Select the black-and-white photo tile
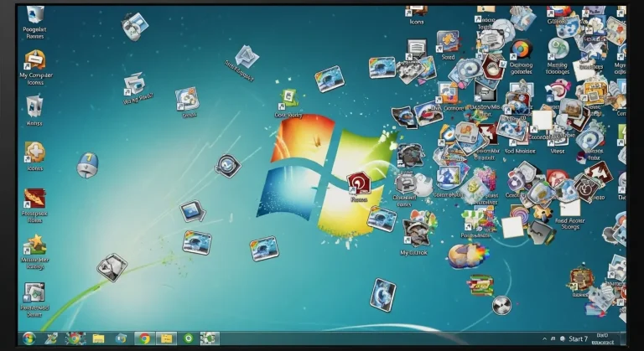Screen dimensions: 644x351 pyautogui.click(x=112, y=268)
